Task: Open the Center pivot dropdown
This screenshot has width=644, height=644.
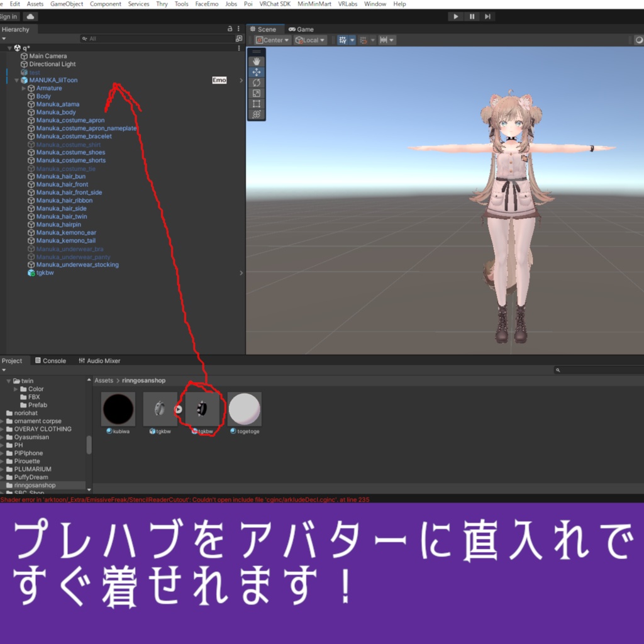Action: (x=273, y=40)
